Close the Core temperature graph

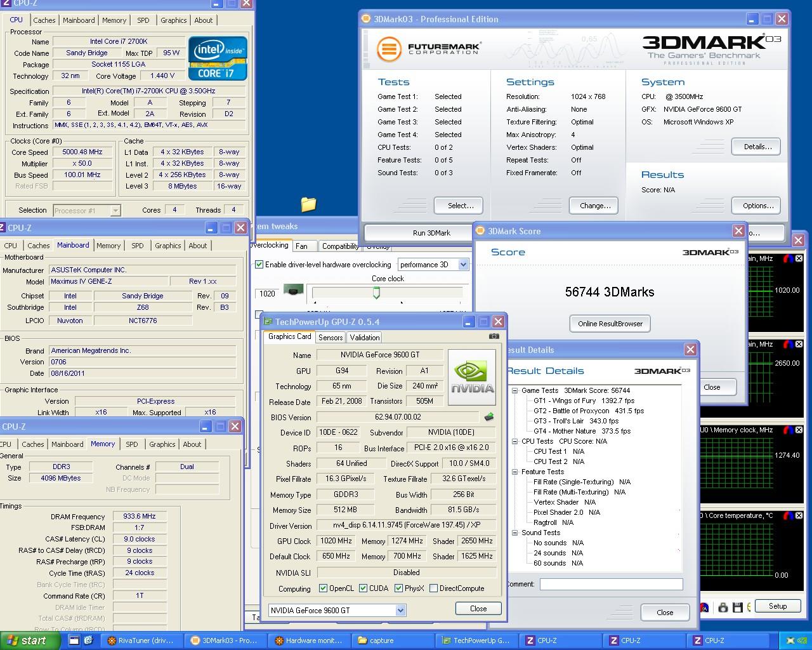(x=799, y=516)
